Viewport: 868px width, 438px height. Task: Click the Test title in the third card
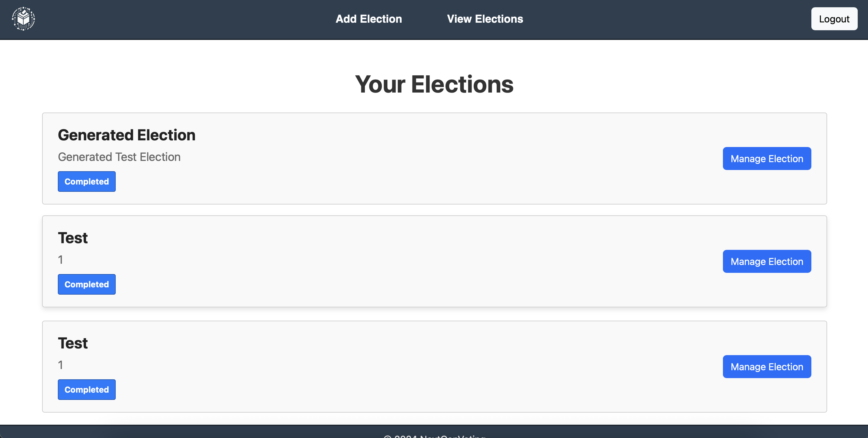point(73,343)
